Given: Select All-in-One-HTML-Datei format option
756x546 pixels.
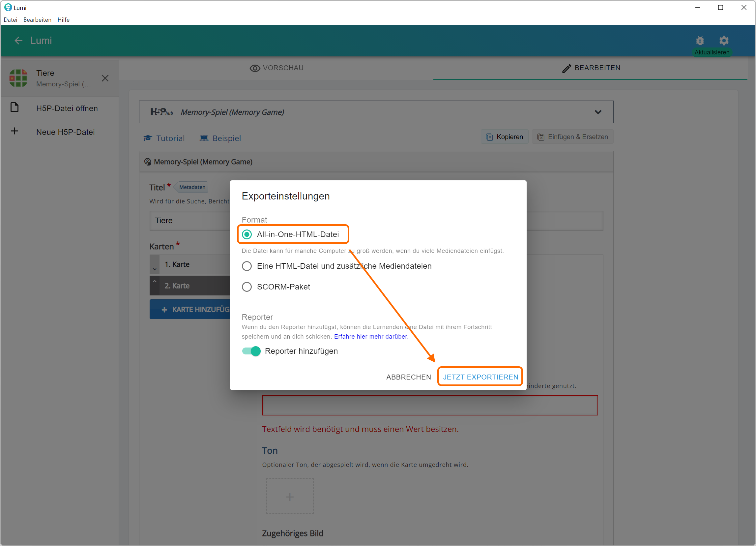Looking at the screenshot, I should [247, 234].
